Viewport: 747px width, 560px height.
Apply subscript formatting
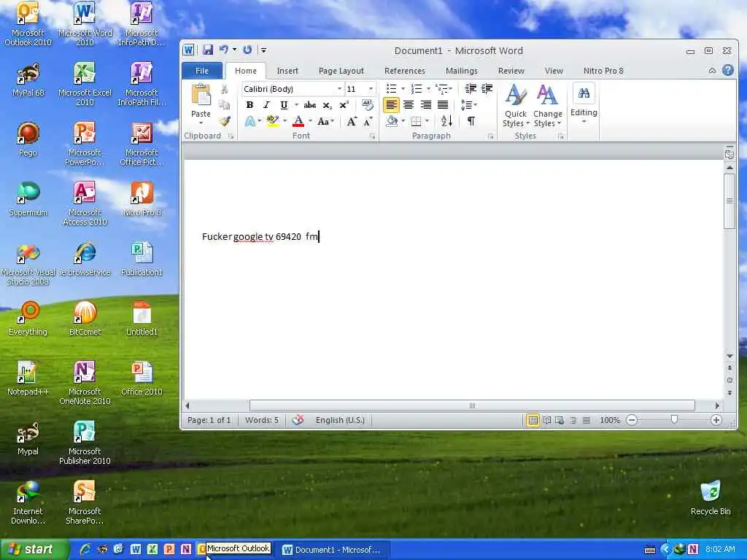pos(328,105)
